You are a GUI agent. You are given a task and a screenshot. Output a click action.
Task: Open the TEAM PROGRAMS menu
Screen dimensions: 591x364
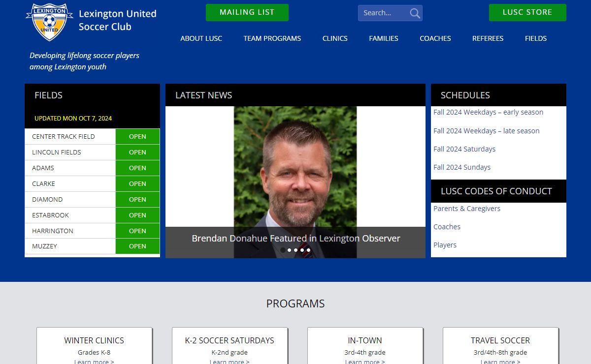(272, 38)
